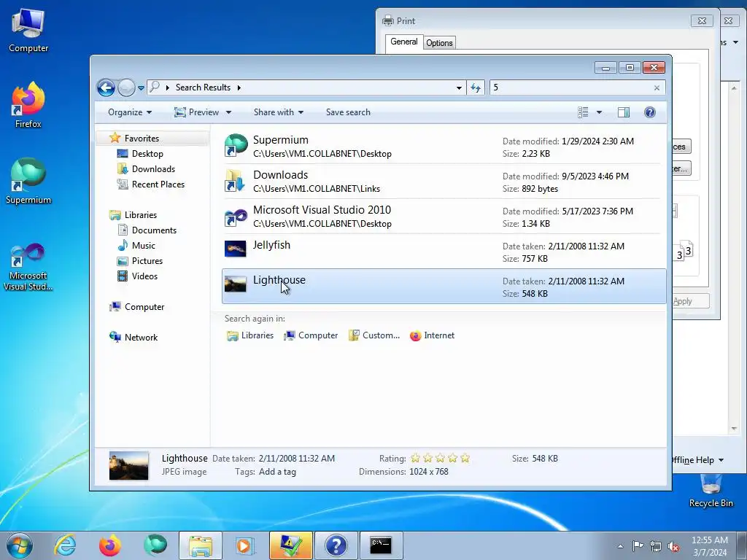Click the muted volume tray icon

pos(673,546)
